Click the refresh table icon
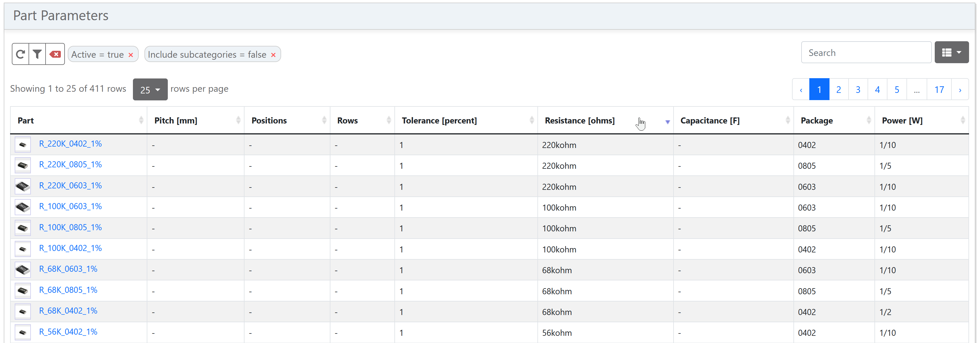Image resolution: width=980 pixels, height=343 pixels. click(20, 54)
